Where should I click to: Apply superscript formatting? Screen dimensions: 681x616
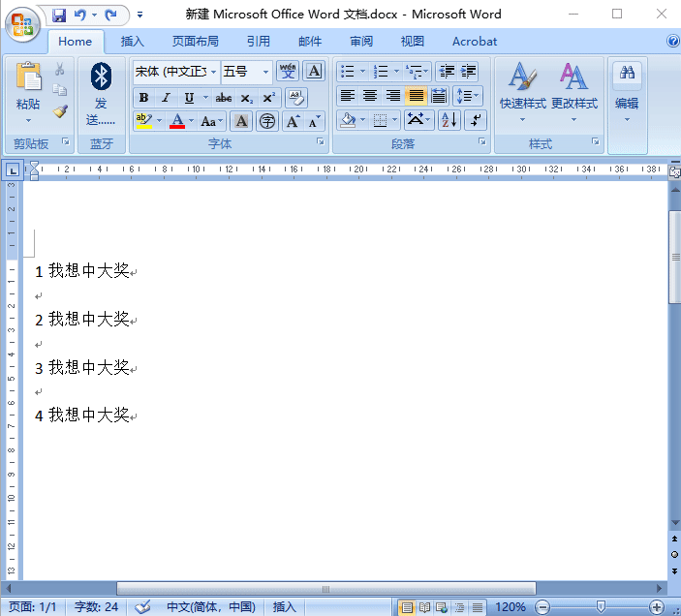269,98
